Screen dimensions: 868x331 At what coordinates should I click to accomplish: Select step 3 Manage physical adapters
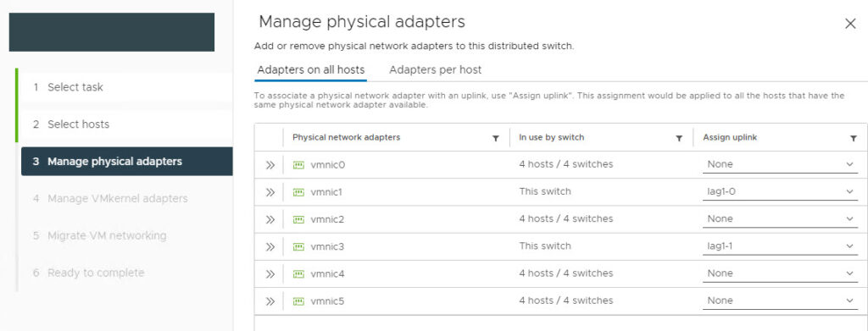[x=127, y=162]
